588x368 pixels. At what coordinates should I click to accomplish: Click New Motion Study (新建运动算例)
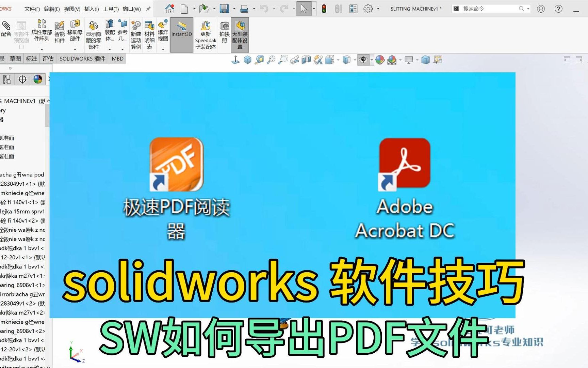(x=136, y=35)
